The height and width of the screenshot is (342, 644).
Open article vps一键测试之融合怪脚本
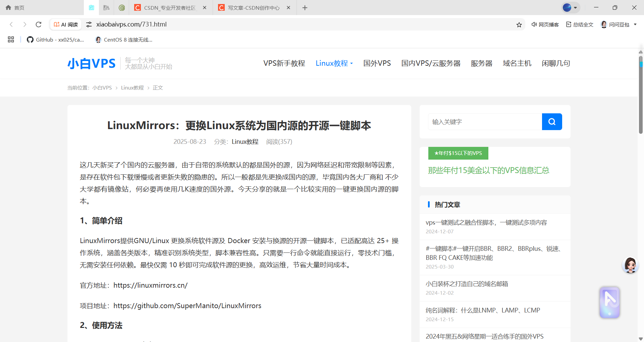tap(486, 223)
